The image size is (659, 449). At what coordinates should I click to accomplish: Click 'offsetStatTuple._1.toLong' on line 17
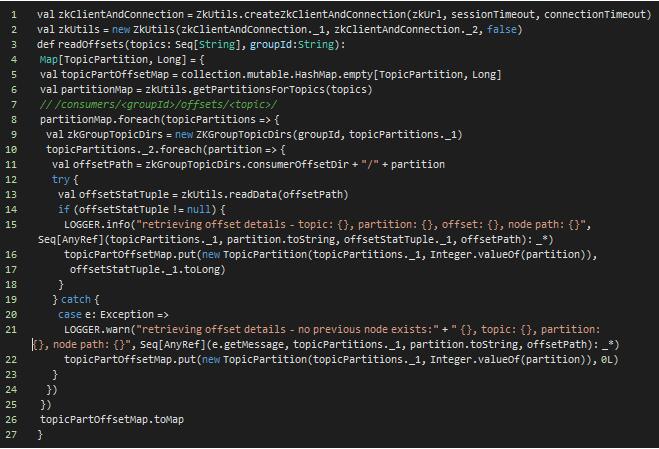(145, 269)
